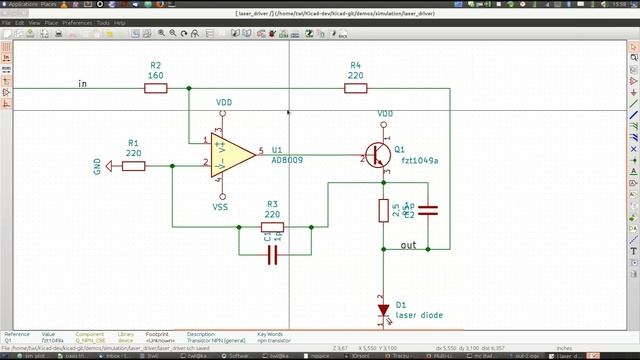The image size is (640, 360).
Task: Run Electrical Rules Check bug icon
Action: (272, 34)
